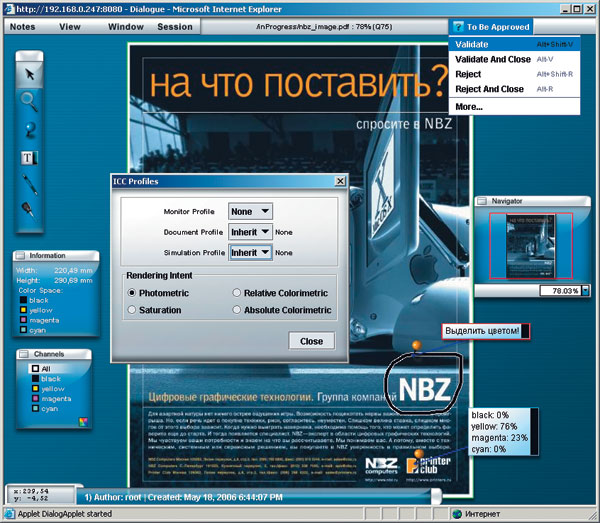600x523 pixels.
Task: Click black swatch in Information panel
Action: coord(23,300)
